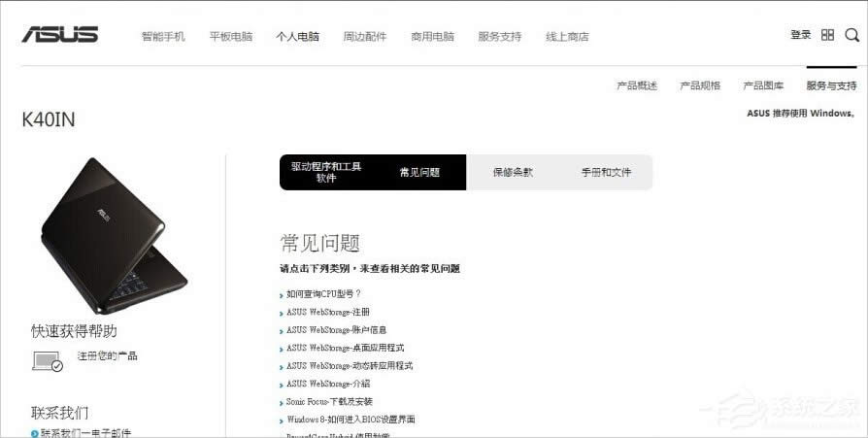This screenshot has height=438, width=868.
Task: Select 驱动程序和工具软件 tab
Action: [326, 172]
